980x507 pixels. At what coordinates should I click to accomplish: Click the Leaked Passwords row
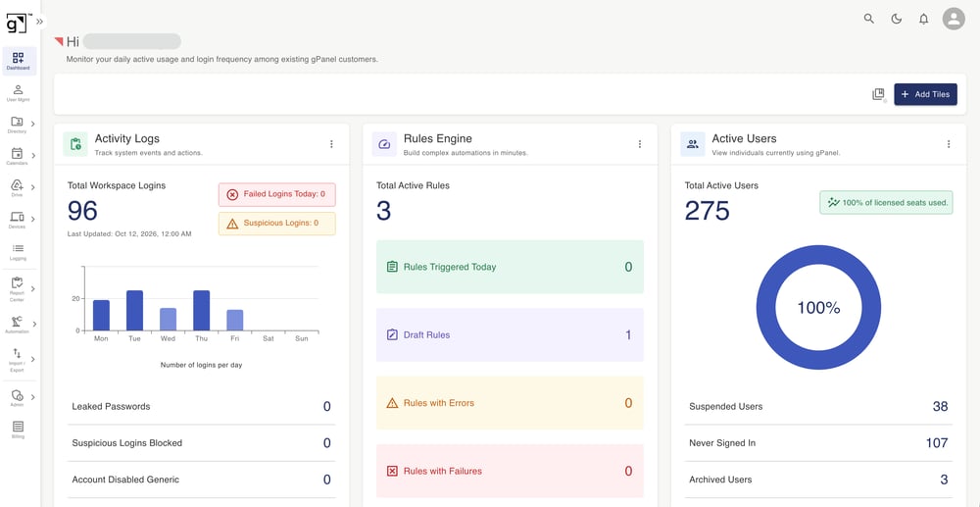pos(201,406)
